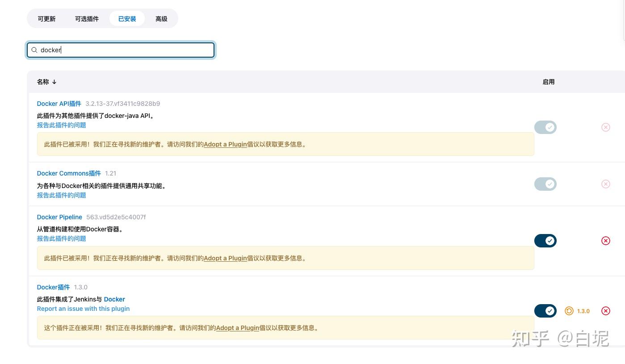Click 报告此插件的问题 under Docker Pipeline

coord(61,238)
